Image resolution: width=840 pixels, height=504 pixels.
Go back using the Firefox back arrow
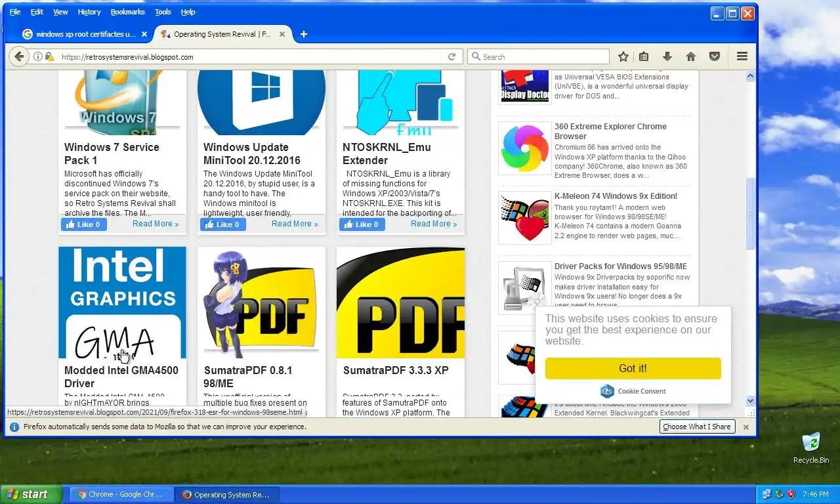click(19, 57)
